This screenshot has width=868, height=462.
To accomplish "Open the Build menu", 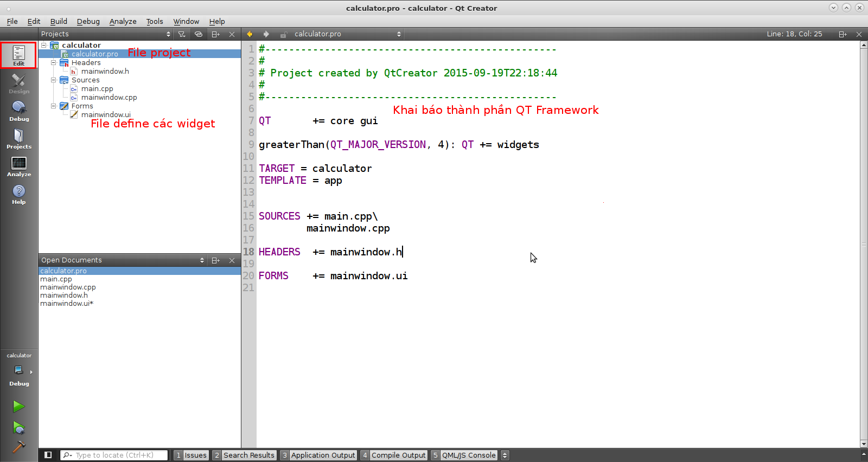I will [59, 21].
